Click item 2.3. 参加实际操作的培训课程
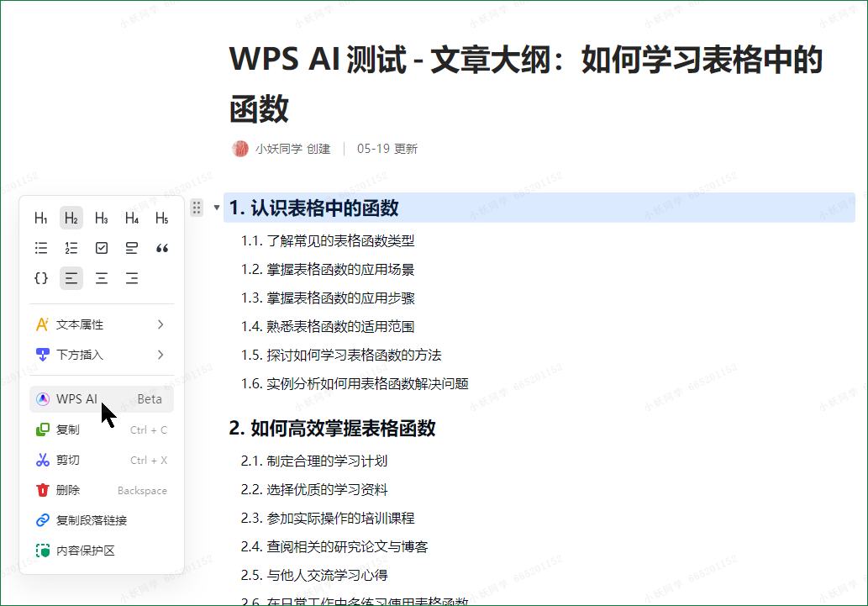868x606 pixels. pos(328,518)
